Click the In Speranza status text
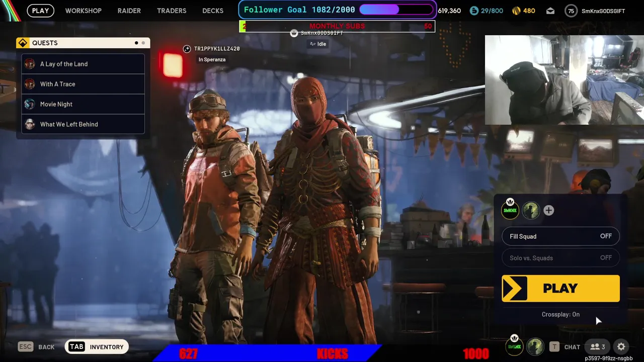 [212, 59]
